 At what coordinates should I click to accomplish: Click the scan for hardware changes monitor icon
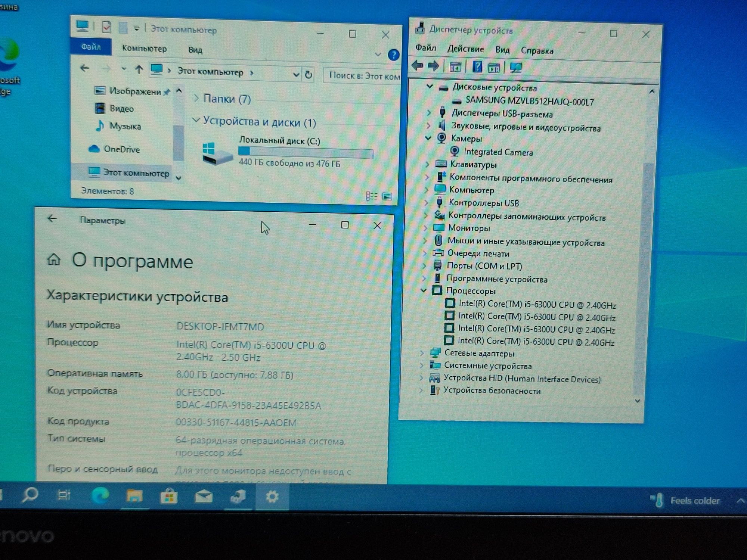pos(516,68)
